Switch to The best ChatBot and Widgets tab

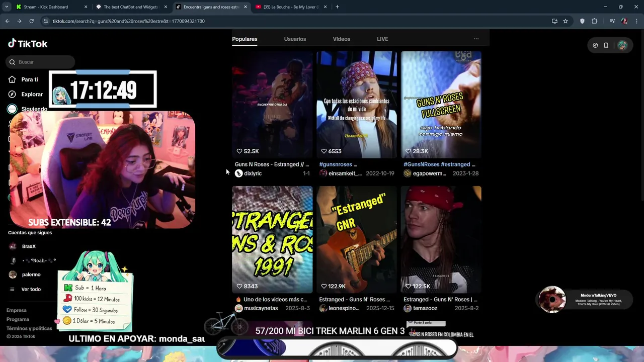[x=131, y=7]
